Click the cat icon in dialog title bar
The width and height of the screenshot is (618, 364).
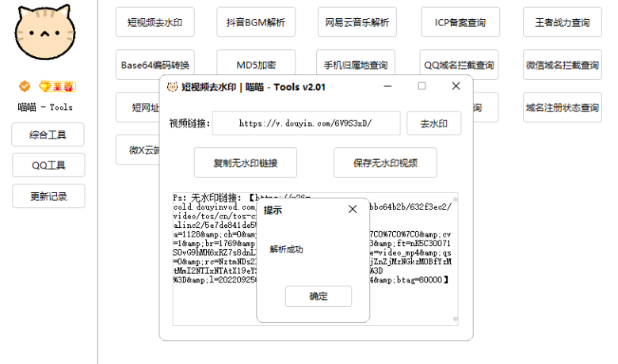coord(172,87)
